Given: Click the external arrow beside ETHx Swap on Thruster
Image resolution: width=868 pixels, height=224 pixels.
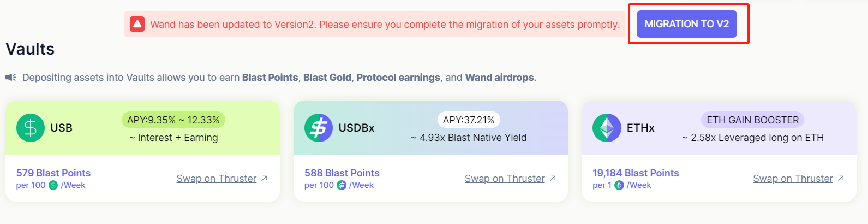Looking at the screenshot, I should 841,179.
